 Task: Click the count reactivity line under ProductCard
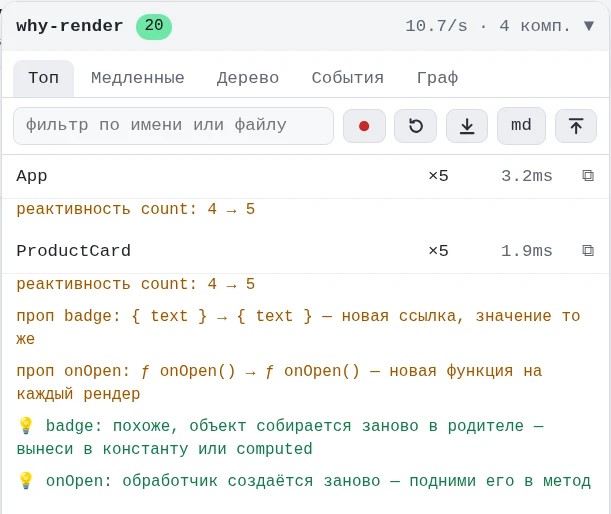(x=136, y=284)
